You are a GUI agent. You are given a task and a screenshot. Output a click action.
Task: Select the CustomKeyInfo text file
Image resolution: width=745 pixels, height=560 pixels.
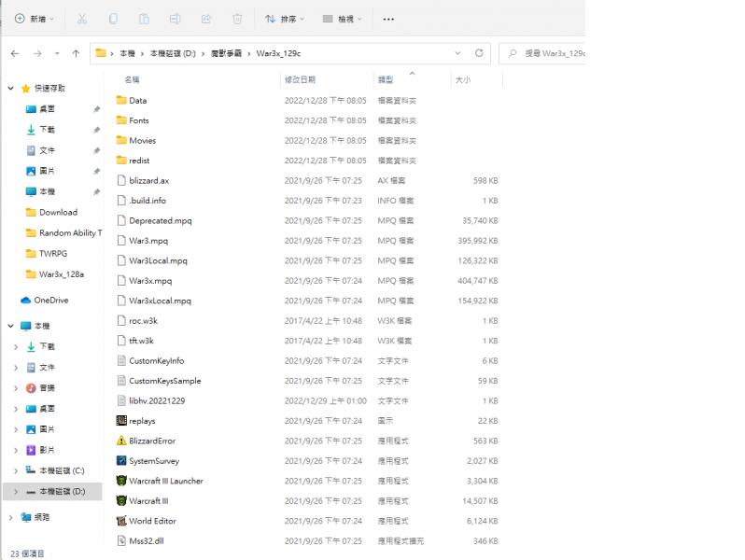156,361
